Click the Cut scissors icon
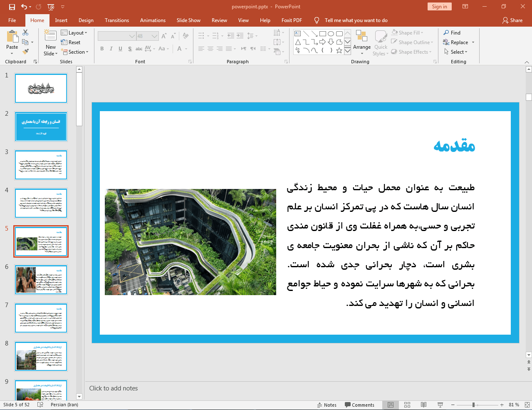The height and width of the screenshot is (410, 532). click(x=25, y=32)
